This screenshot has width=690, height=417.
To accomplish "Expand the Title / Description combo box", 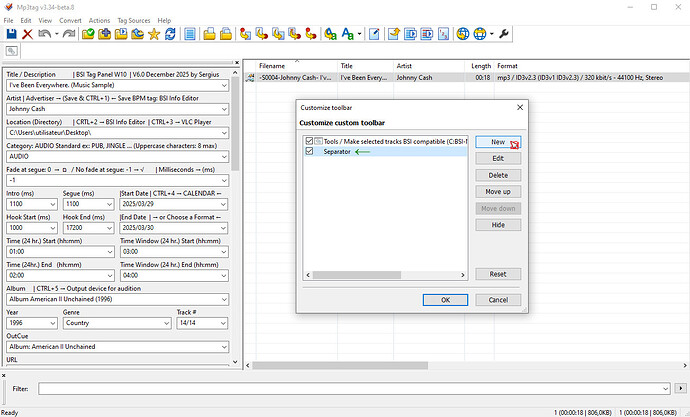I will [x=224, y=85].
